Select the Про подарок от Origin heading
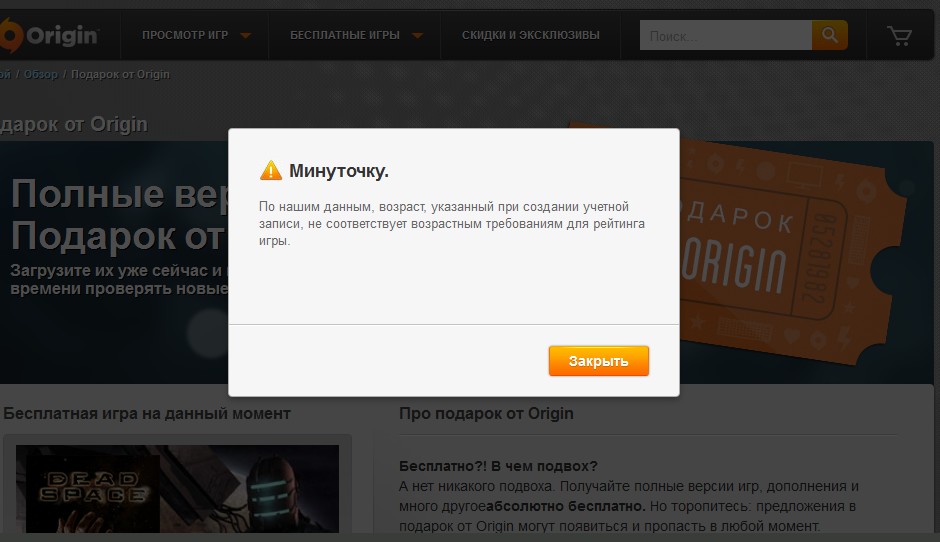Viewport: 940px width, 542px height. click(x=486, y=413)
